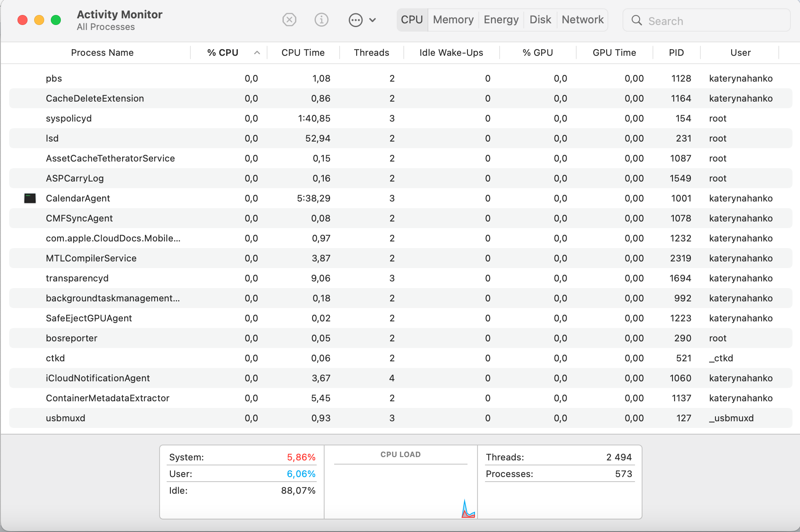Click into the Search field
The height and width of the screenshot is (532, 800).
click(x=707, y=20)
